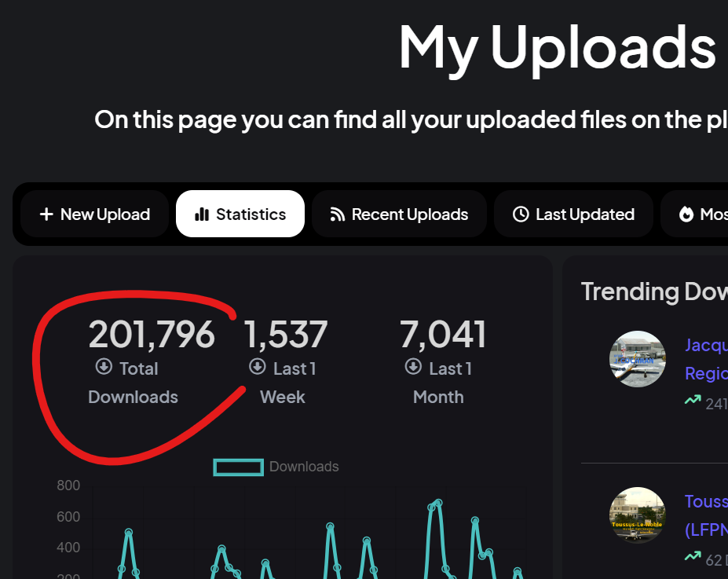Click the 1,537 last week figure
Viewport: 728px width, 579px height.
tap(286, 334)
